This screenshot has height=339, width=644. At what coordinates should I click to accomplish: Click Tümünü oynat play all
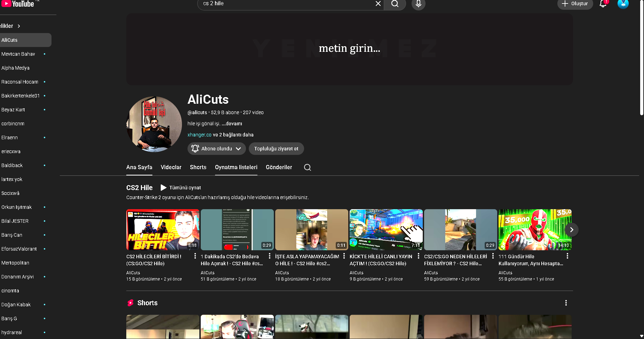[181, 188]
